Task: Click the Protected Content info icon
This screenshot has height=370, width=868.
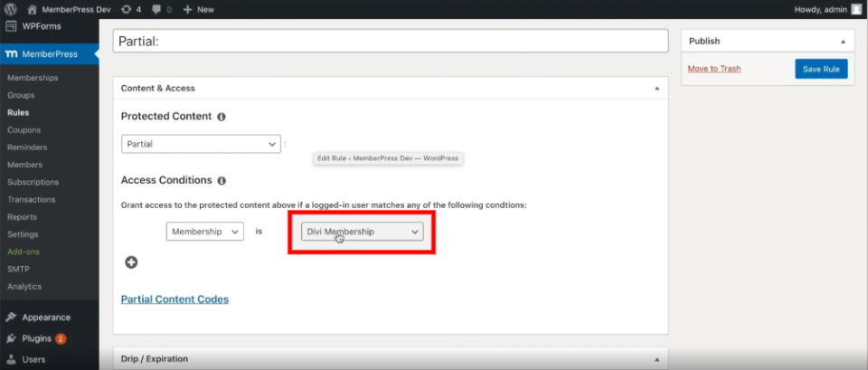Action: [x=222, y=117]
